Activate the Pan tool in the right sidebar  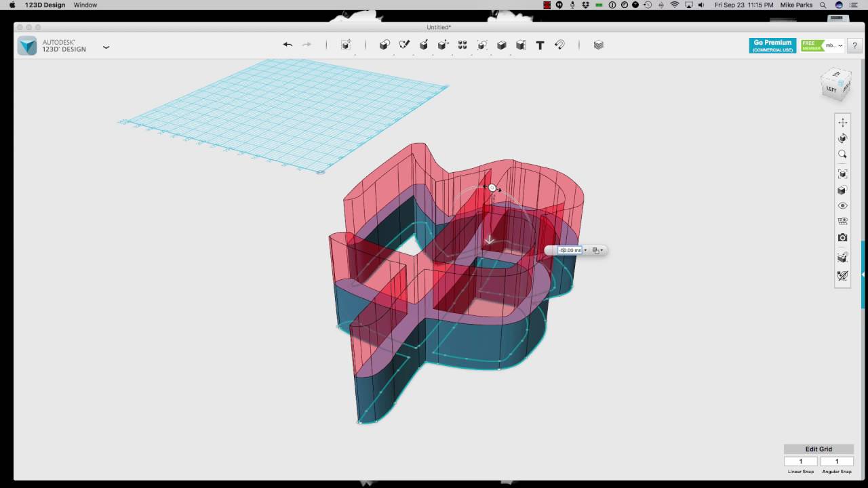click(843, 122)
